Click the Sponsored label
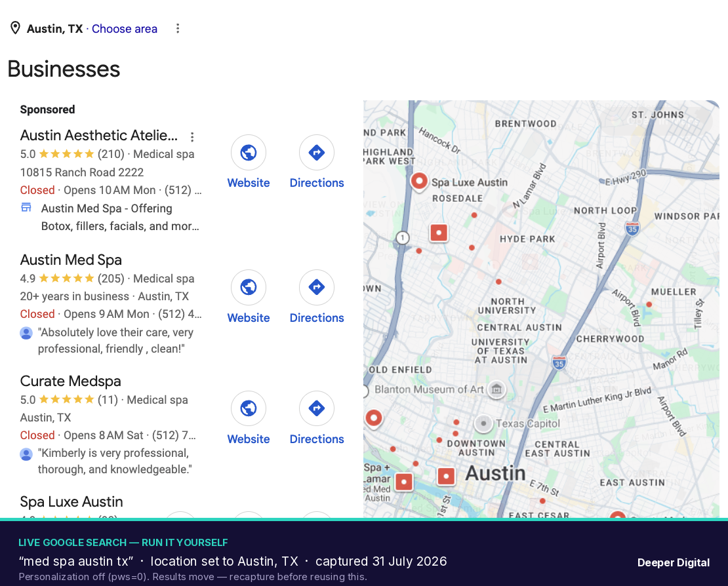Image resolution: width=728 pixels, height=586 pixels. coord(47,109)
